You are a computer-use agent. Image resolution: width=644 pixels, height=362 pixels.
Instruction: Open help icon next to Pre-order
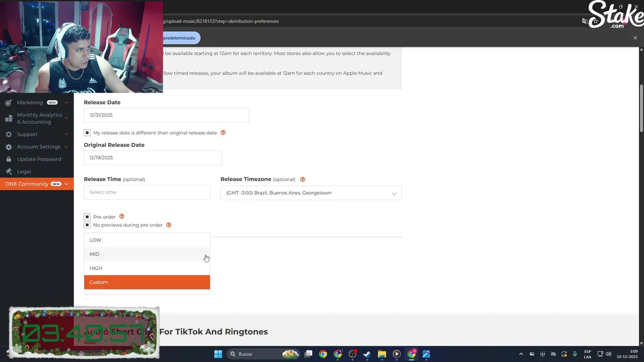point(122,217)
